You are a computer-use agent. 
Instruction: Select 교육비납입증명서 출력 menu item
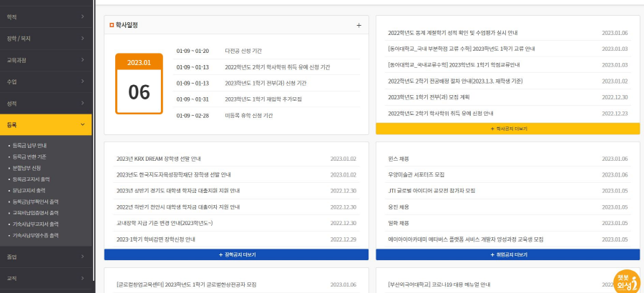pyautogui.click(x=35, y=212)
